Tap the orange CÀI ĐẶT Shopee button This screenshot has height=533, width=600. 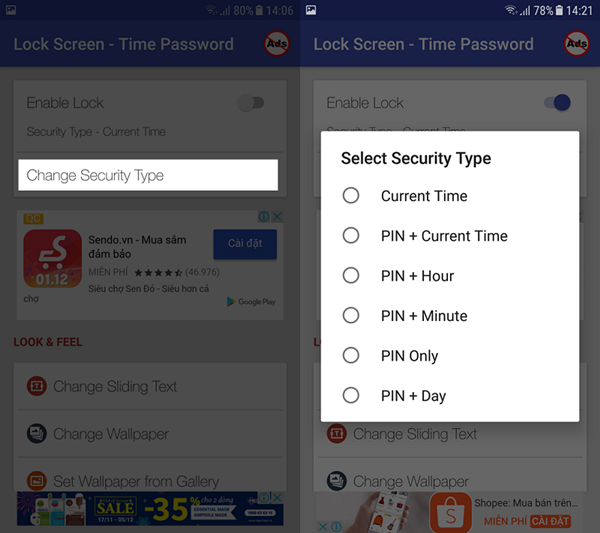click(550, 522)
